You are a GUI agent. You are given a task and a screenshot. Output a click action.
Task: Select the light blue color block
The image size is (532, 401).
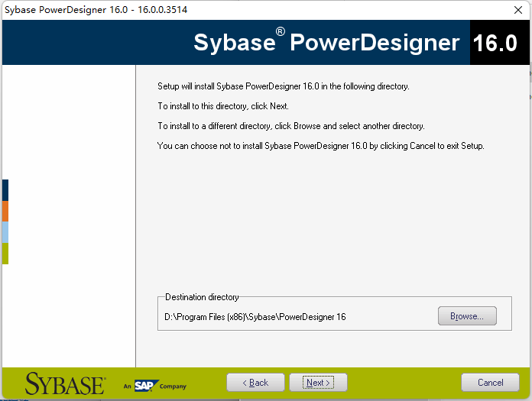(5, 232)
